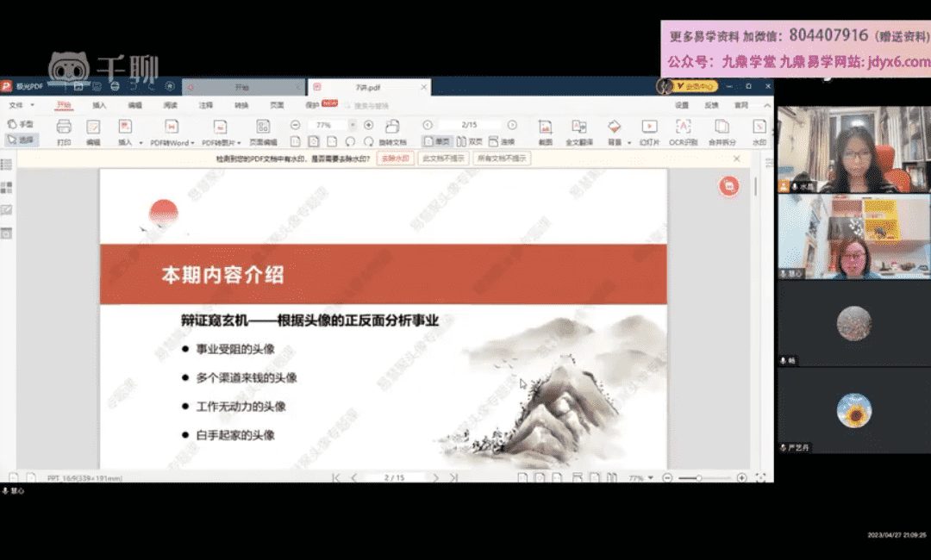This screenshot has height=560, width=931.
Task: Click the zoom-in plus icon in toolbar
Action: [369, 125]
